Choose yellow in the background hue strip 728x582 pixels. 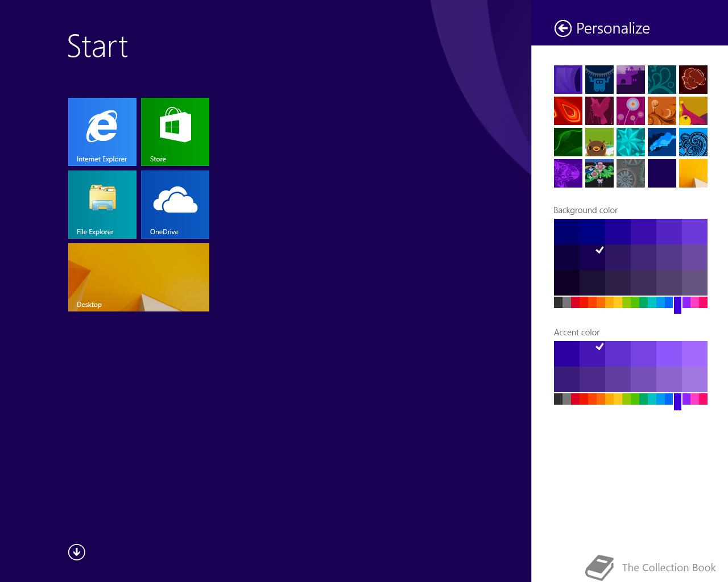pos(618,302)
